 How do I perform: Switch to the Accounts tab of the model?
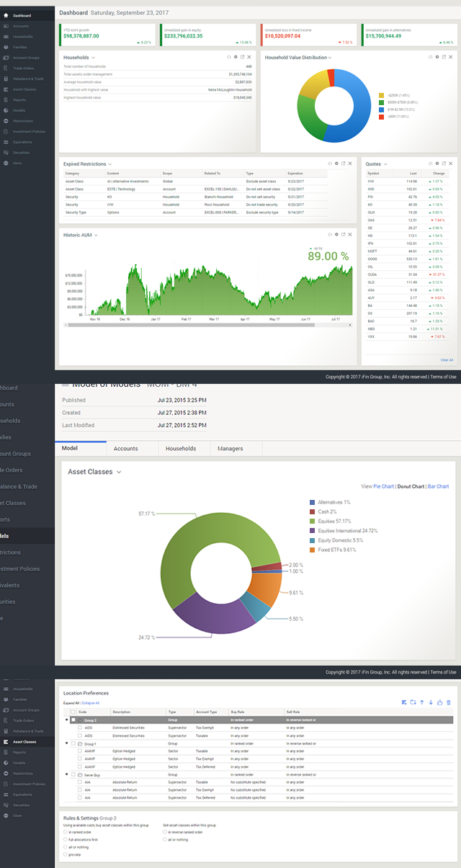[x=132, y=448]
